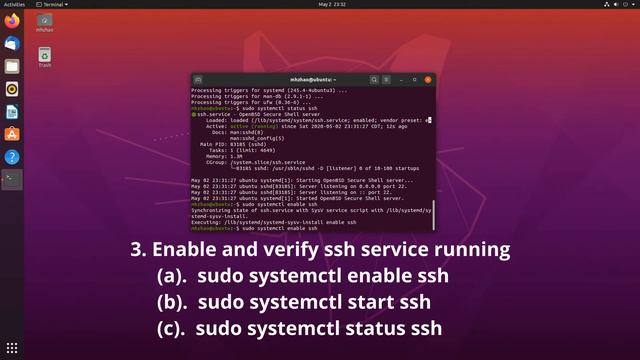
Task: Click the 'ssh.service - OpenBSD Secure Shell server' line
Action: click(x=256, y=114)
